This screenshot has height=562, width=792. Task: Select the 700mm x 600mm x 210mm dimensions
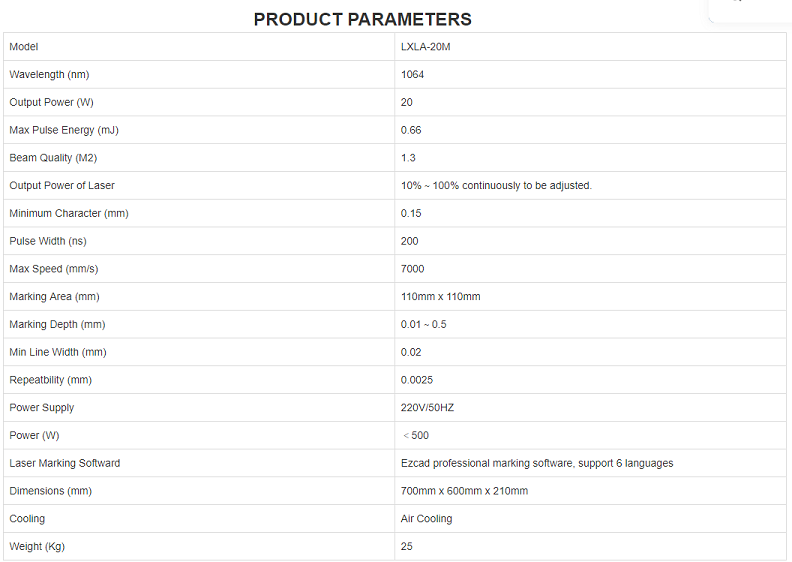(464, 491)
